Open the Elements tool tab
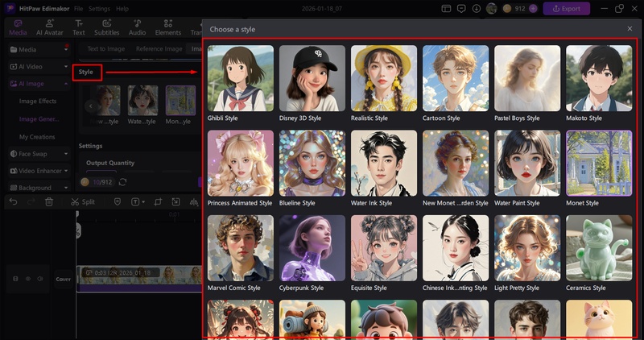 168,27
